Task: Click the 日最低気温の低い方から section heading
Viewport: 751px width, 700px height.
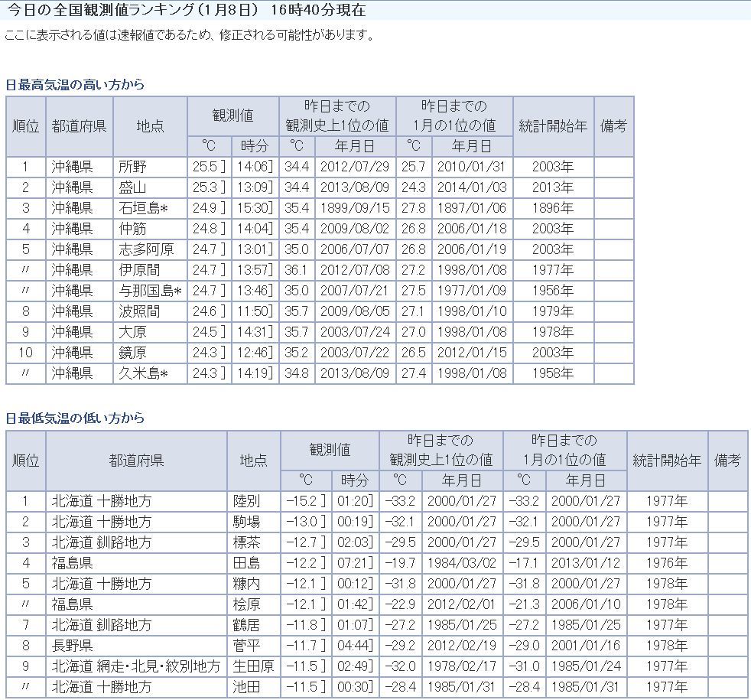Action: (75, 418)
